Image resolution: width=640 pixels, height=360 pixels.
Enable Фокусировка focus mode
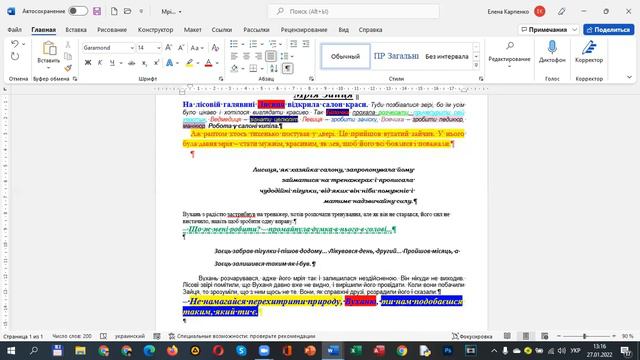click(x=472, y=336)
